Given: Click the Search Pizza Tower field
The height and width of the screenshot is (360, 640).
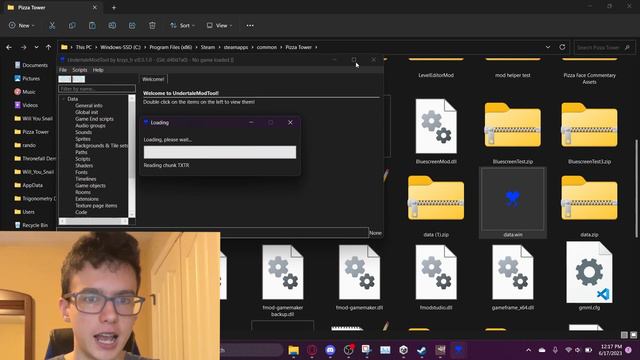Looking at the screenshot, I should coord(604,48).
